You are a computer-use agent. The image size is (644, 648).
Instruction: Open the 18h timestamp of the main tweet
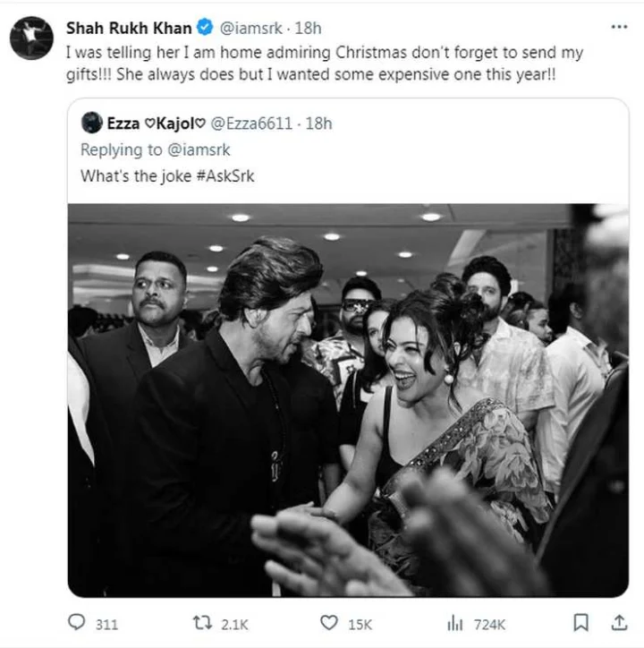[x=308, y=28]
